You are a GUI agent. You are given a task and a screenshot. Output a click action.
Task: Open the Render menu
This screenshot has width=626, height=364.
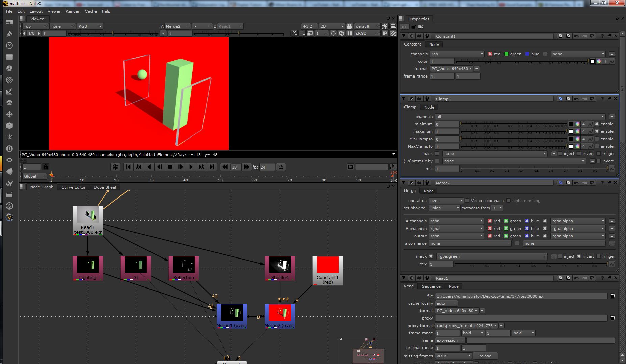(73, 11)
